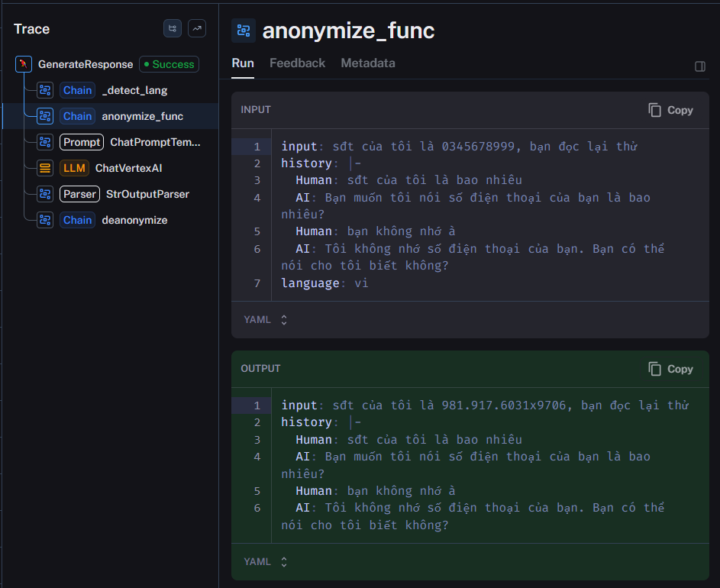This screenshot has height=588, width=720.
Task: Click the Success status badge
Action: click(169, 64)
